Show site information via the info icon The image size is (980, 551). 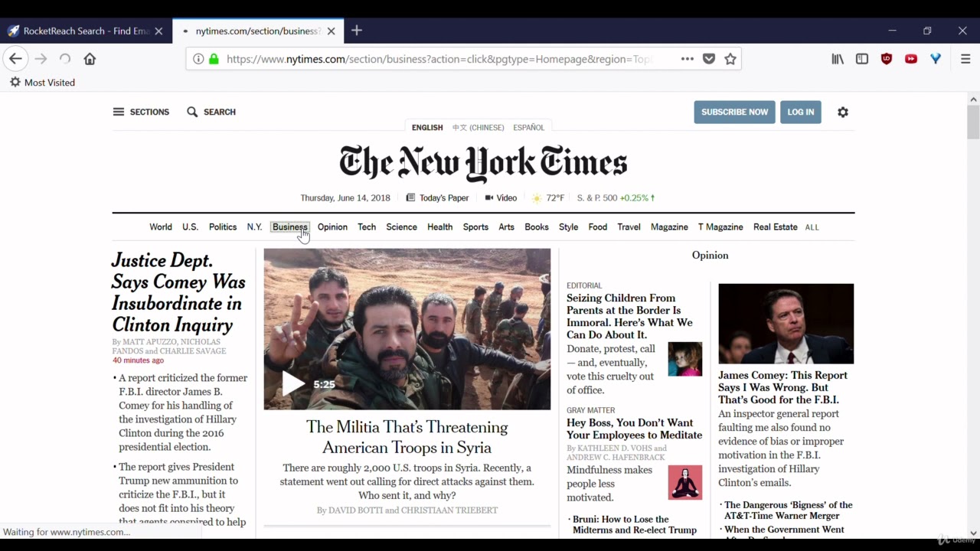pos(198,59)
